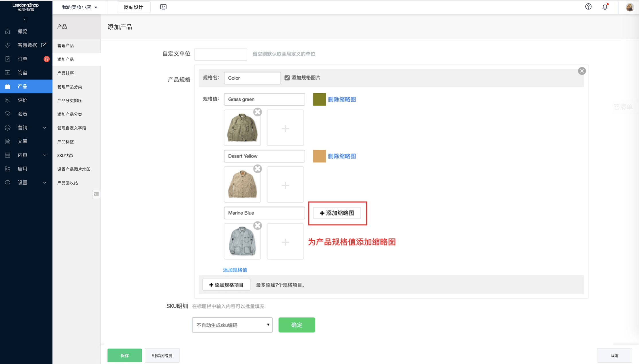This screenshot has width=639, height=364.
Task: Click the Desert Yellow value input field
Action: (x=264, y=156)
